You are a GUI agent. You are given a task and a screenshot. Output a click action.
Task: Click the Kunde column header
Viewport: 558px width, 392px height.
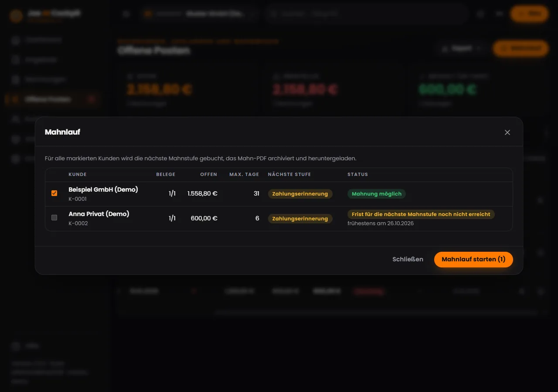78,174
